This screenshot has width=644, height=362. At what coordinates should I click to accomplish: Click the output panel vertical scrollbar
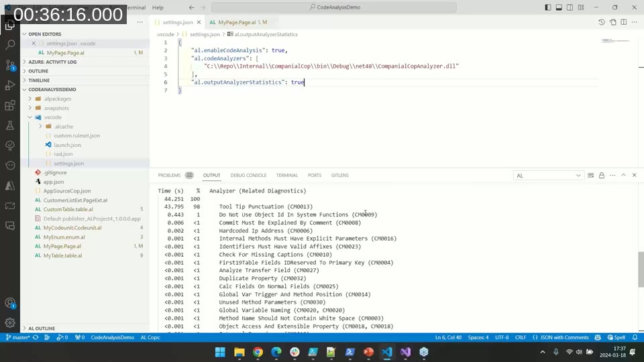click(x=641, y=269)
